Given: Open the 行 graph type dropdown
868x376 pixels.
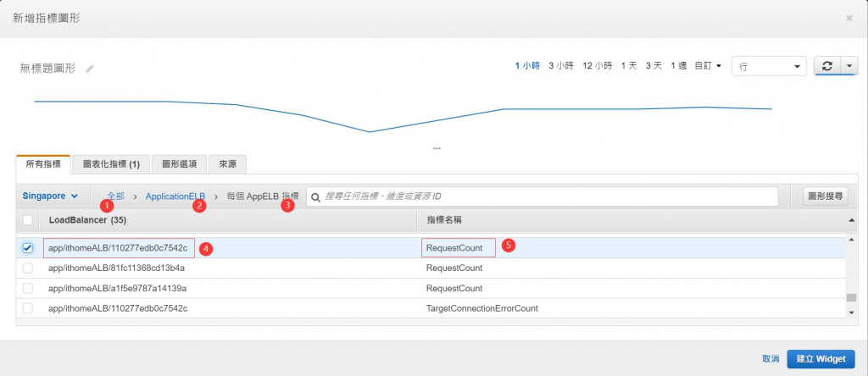Looking at the screenshot, I should click(x=769, y=66).
